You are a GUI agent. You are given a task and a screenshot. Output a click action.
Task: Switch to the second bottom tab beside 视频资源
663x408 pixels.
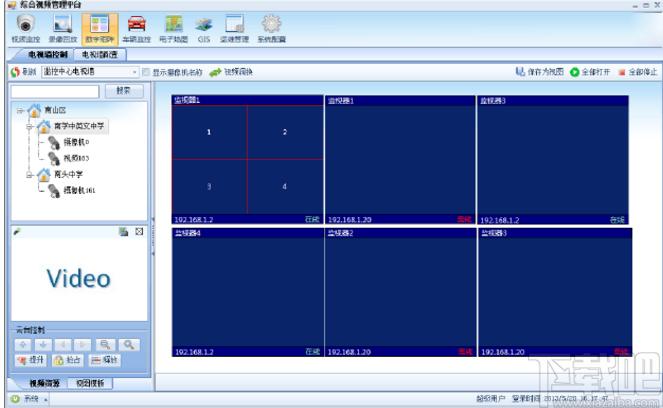pos(90,383)
